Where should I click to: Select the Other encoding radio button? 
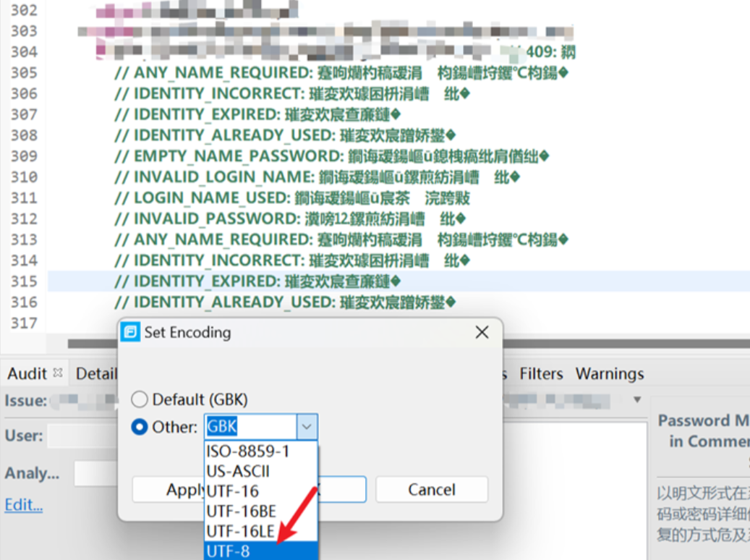(139, 426)
